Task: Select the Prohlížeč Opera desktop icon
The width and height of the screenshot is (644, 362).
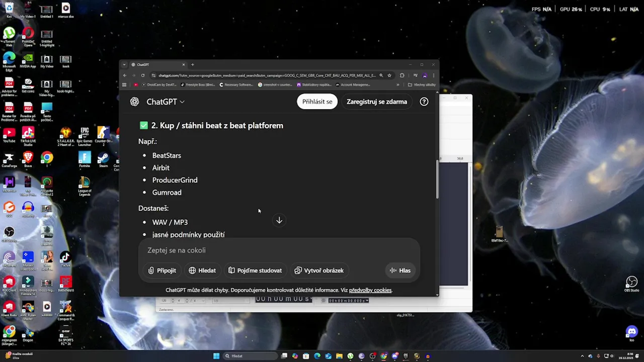Action: tap(28, 37)
